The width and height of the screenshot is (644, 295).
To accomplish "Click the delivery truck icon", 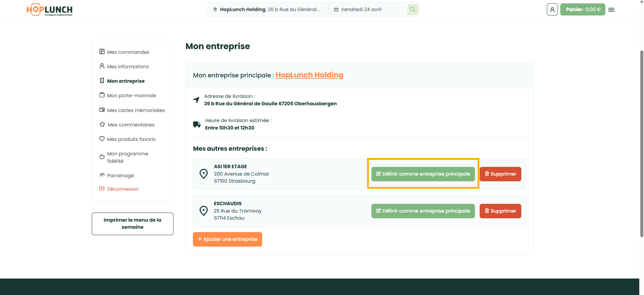I will tap(197, 124).
